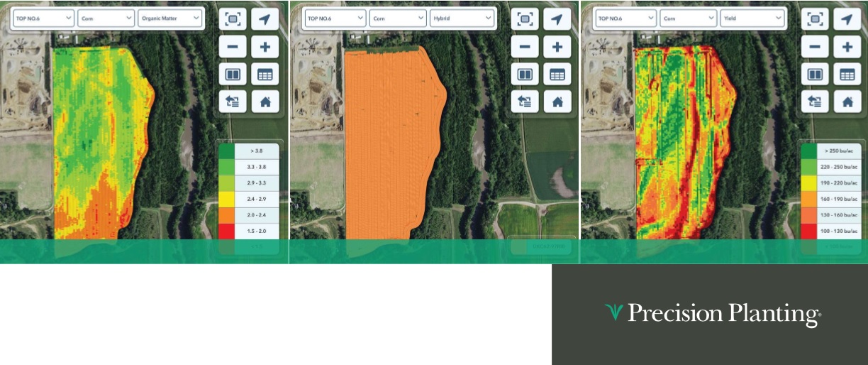Zoom in on the Organic Matter map
This screenshot has height=365, width=868.
(265, 47)
